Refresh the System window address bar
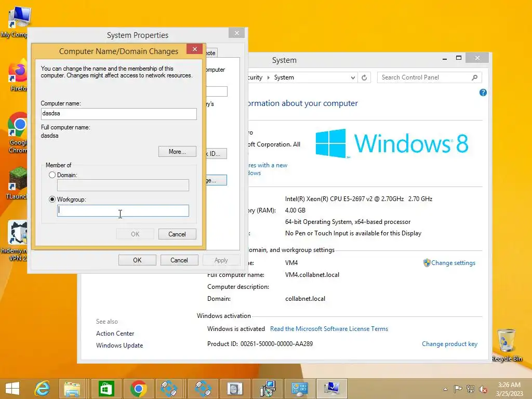Viewport: 532px width, 399px height. coord(364,78)
